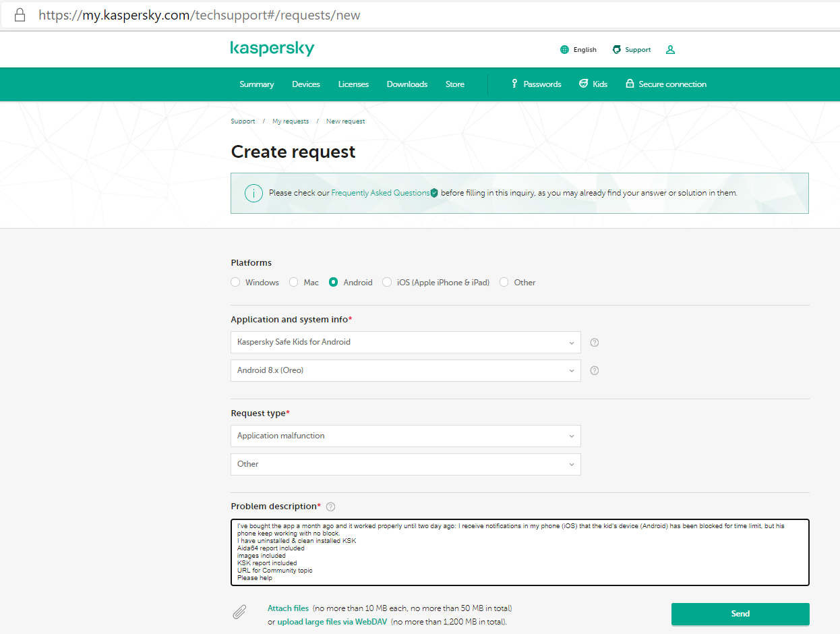Open the user account profile icon
The width and height of the screenshot is (840, 634).
670,50
